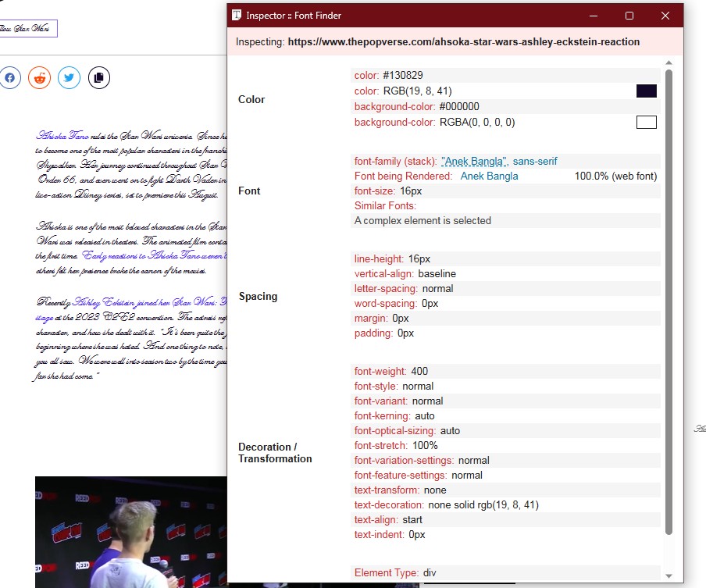Select the text-decoration none solid row
The width and height of the screenshot is (706, 588).
(505, 505)
